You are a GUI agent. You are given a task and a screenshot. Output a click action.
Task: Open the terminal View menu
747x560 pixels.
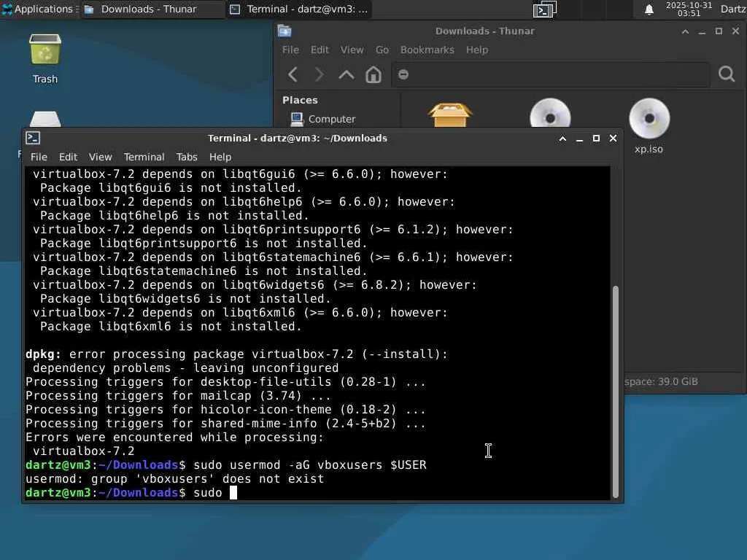tap(100, 157)
